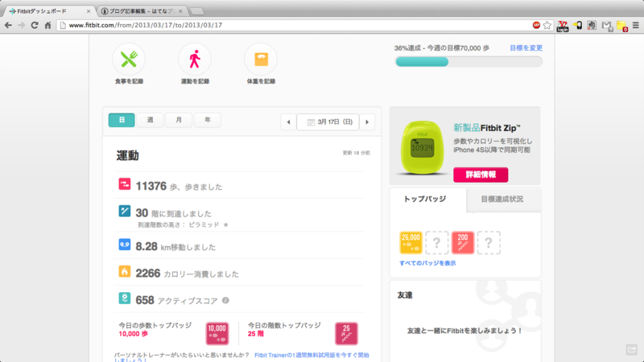Close the ブログ記事編集 tab

pyautogui.click(x=180, y=11)
